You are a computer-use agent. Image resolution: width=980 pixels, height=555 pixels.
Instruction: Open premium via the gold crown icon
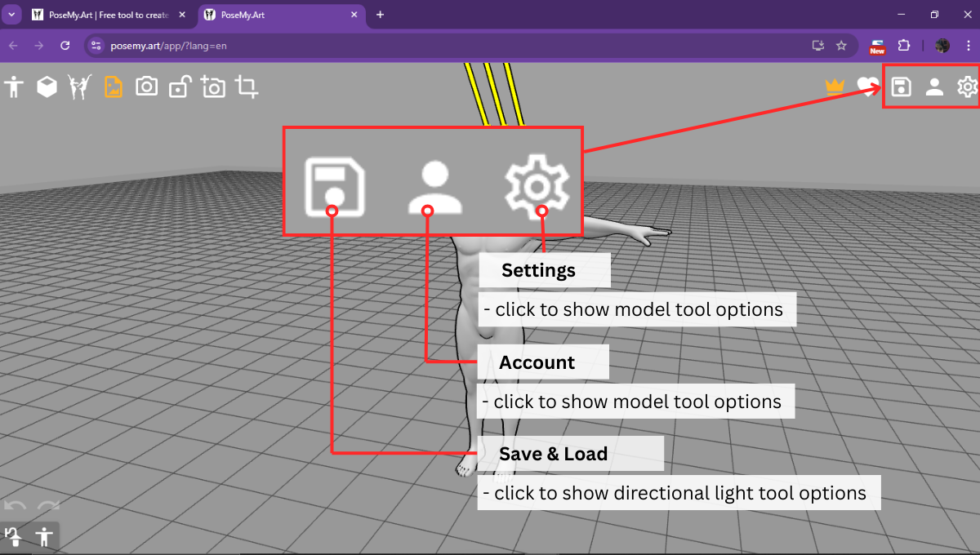point(835,87)
